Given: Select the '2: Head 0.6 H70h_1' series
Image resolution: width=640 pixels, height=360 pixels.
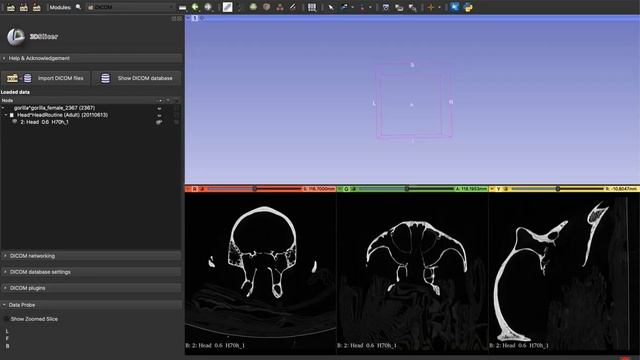Looking at the screenshot, I should [x=44, y=122].
